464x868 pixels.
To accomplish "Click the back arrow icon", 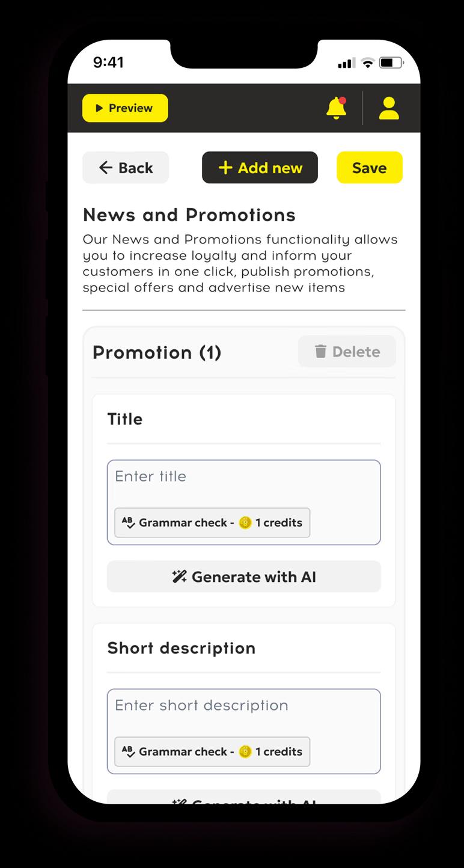I will 106,168.
